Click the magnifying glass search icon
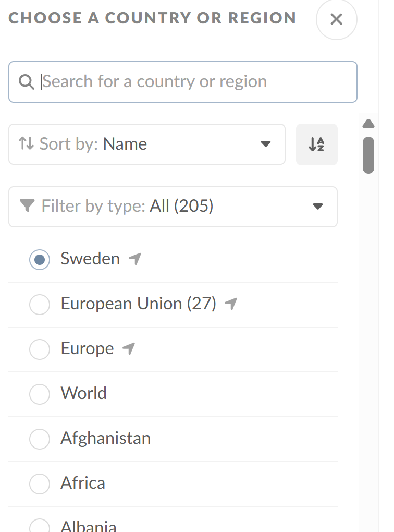Viewport: 394px width, 532px height. pyautogui.click(x=26, y=82)
